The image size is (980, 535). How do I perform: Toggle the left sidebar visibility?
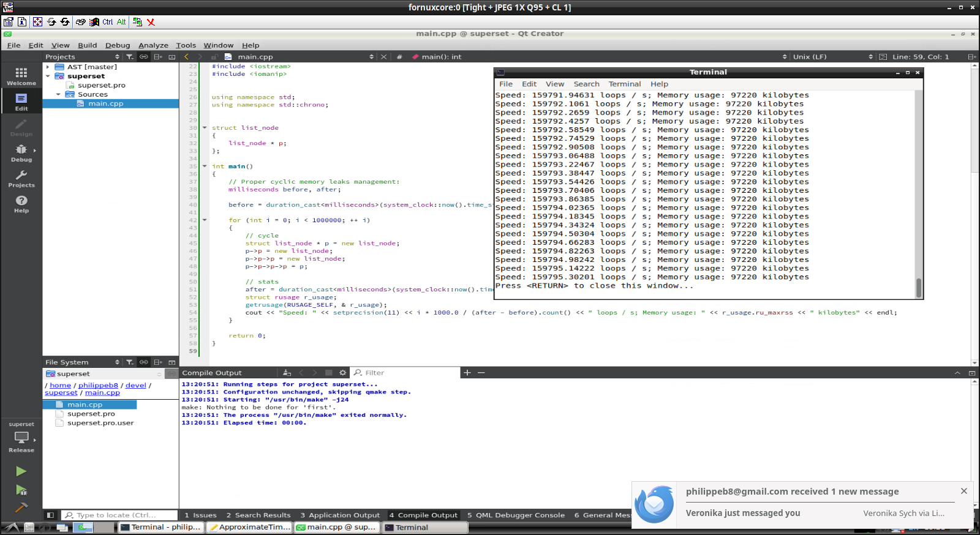coord(51,515)
